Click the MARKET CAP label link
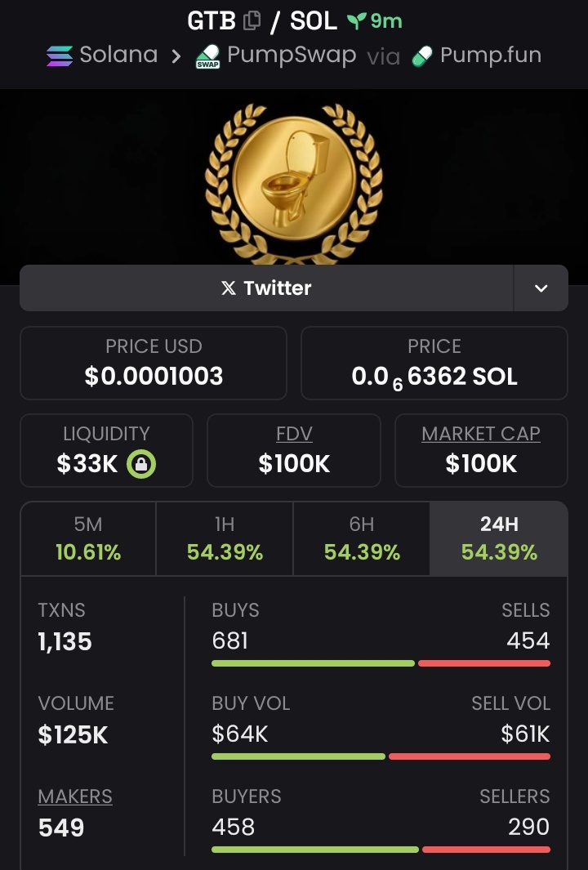Image resolution: width=588 pixels, height=870 pixels. click(x=481, y=434)
